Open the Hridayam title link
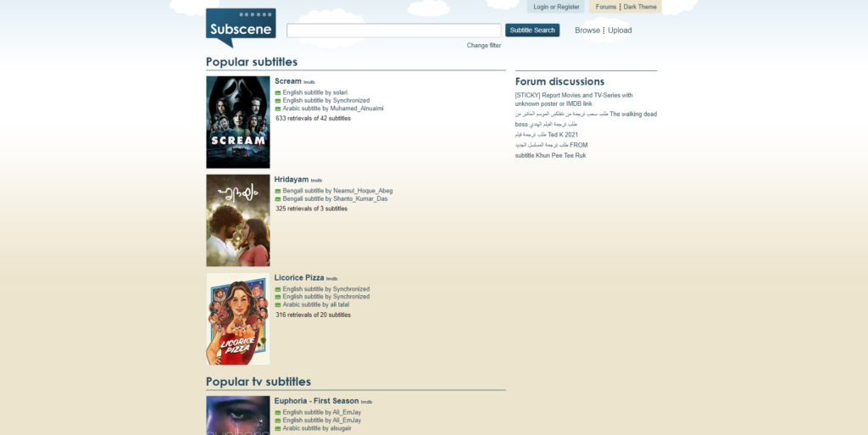868x435 pixels. 292,179
